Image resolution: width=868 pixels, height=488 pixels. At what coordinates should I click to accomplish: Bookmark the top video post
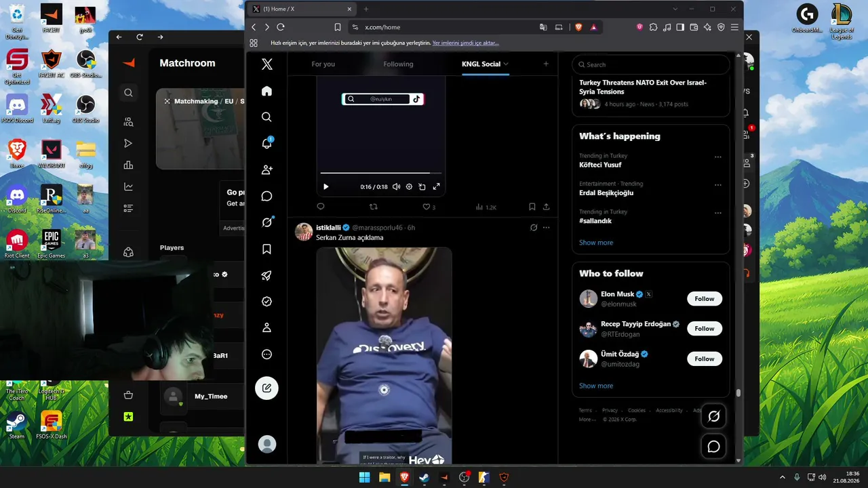(532, 207)
